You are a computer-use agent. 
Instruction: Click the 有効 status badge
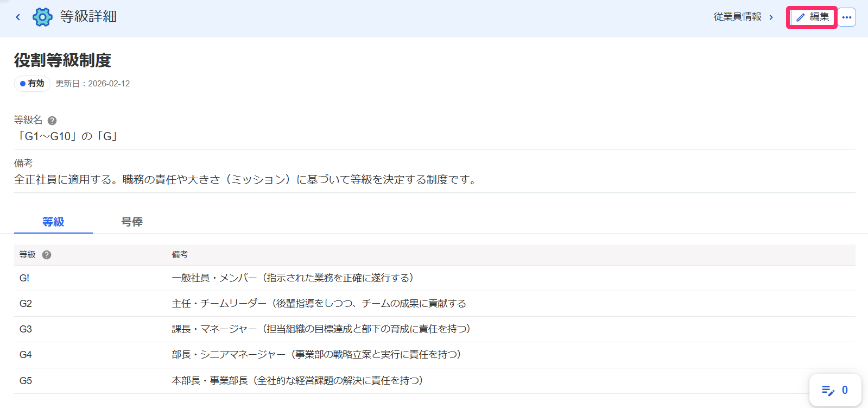[32, 84]
